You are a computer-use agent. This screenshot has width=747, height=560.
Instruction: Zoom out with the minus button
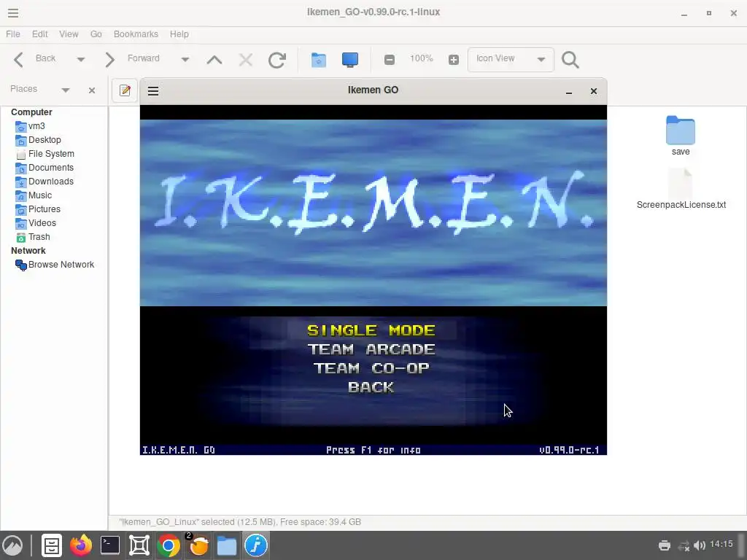[390, 60]
